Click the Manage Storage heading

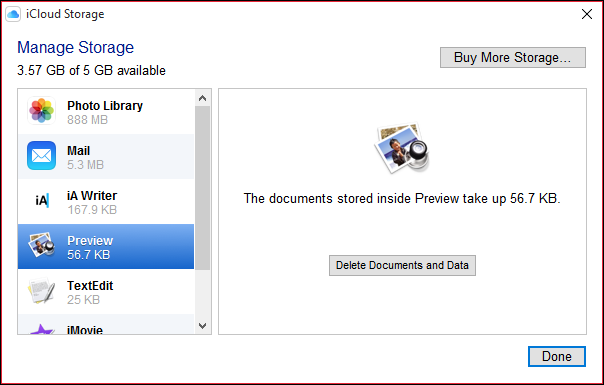[x=76, y=47]
